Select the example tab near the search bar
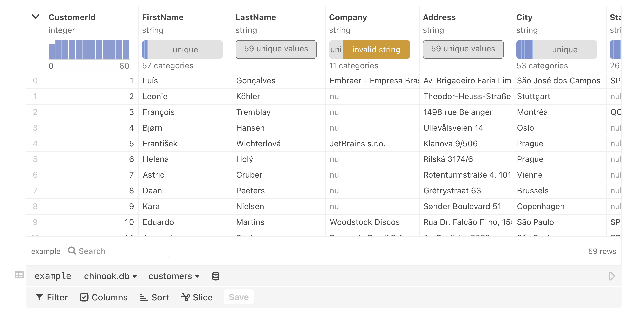 click(x=45, y=251)
